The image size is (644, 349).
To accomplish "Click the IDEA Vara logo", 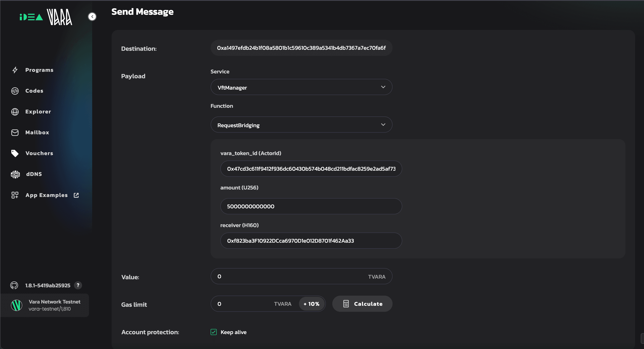I will pyautogui.click(x=46, y=17).
